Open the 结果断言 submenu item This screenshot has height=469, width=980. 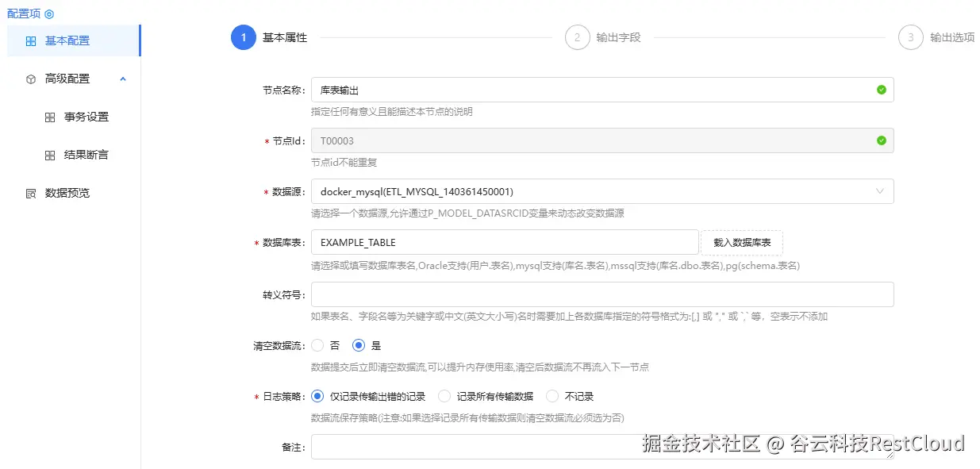74,155
